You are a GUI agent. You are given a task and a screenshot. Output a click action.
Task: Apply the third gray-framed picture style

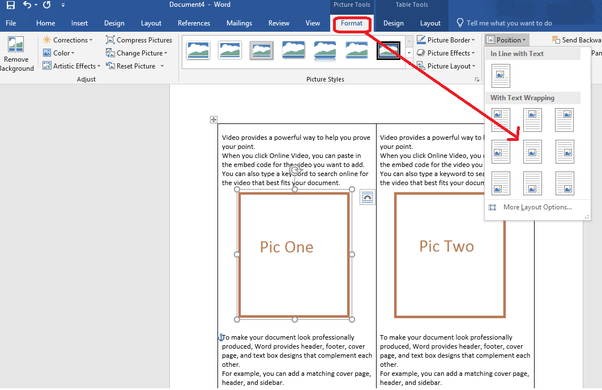point(261,50)
